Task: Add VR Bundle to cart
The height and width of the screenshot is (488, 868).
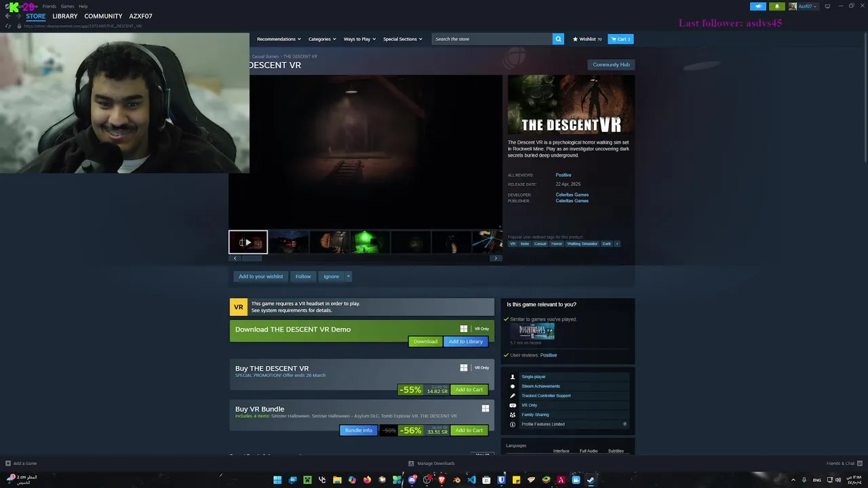Action: (469, 430)
